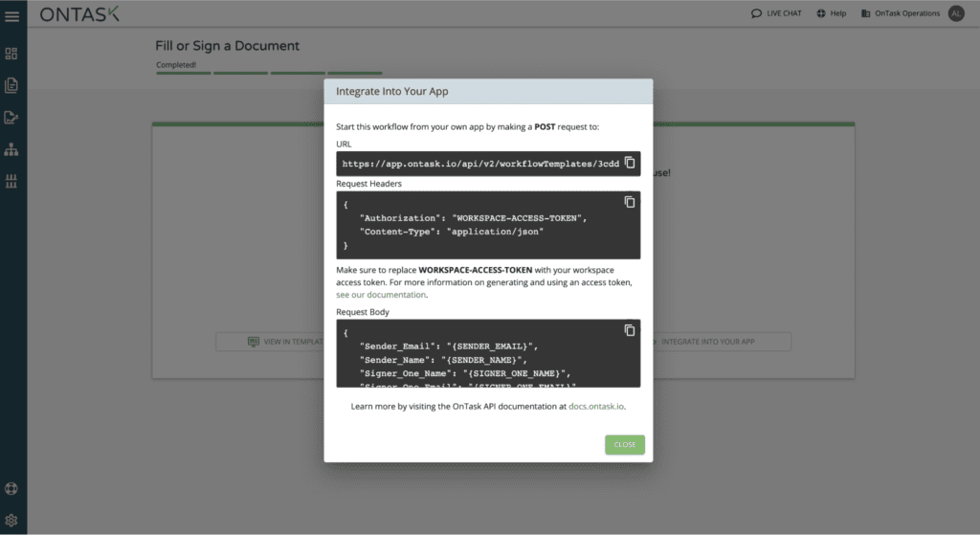Screen dimensions: 980x535
Task: Click the ONTASK logo
Action: point(79,14)
